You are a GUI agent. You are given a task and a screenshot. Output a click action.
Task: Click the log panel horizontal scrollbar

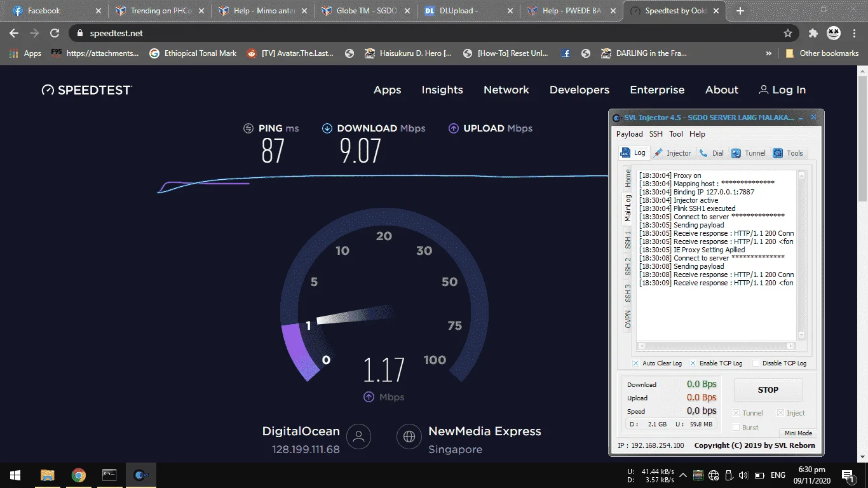pos(716,346)
